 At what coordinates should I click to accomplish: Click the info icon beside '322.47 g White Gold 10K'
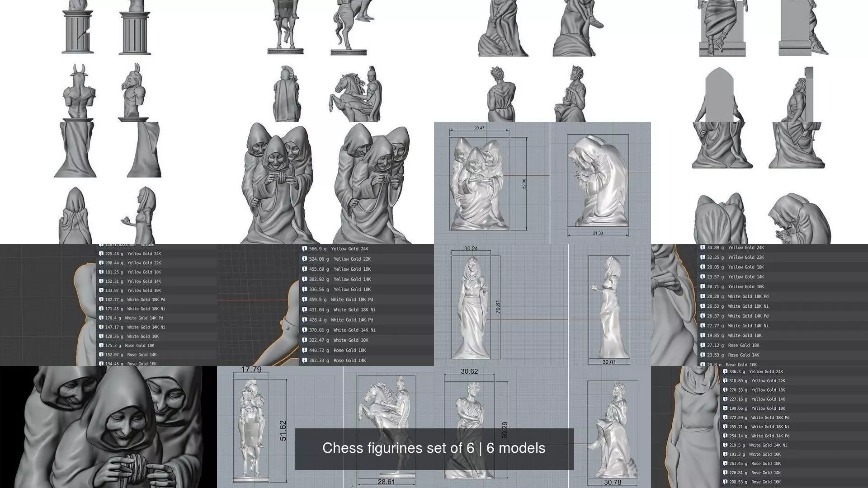coord(304,340)
